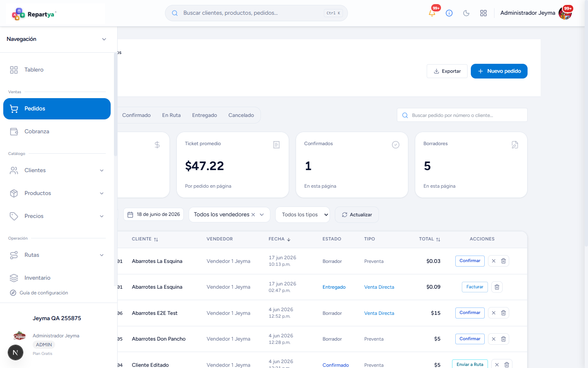Open the apps grid icon

coord(483,13)
